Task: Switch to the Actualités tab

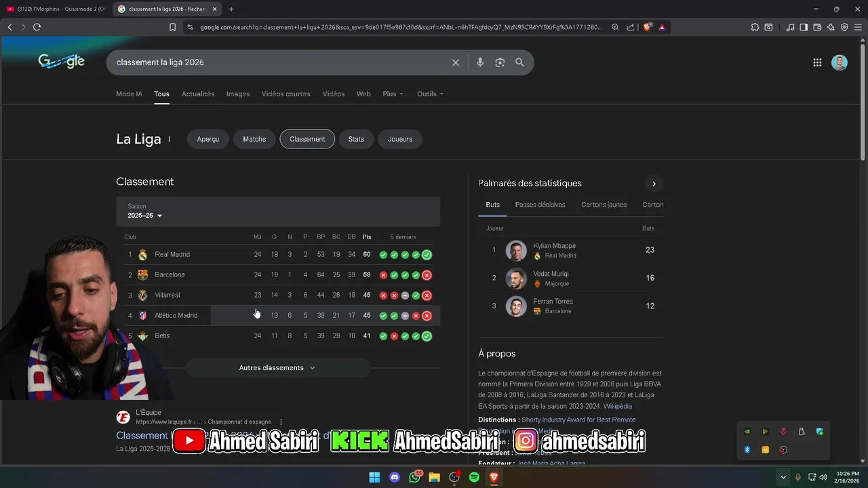Action: pos(198,94)
